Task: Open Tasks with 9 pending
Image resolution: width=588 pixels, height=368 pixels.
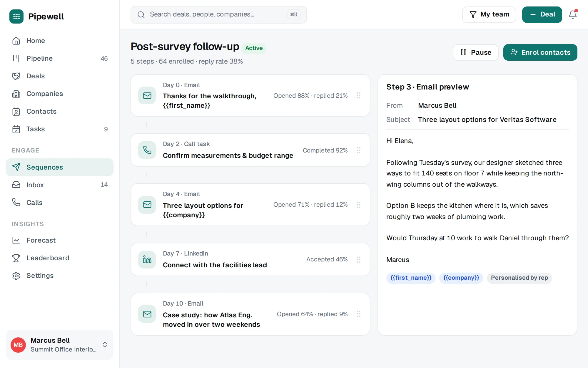Action: [60, 129]
